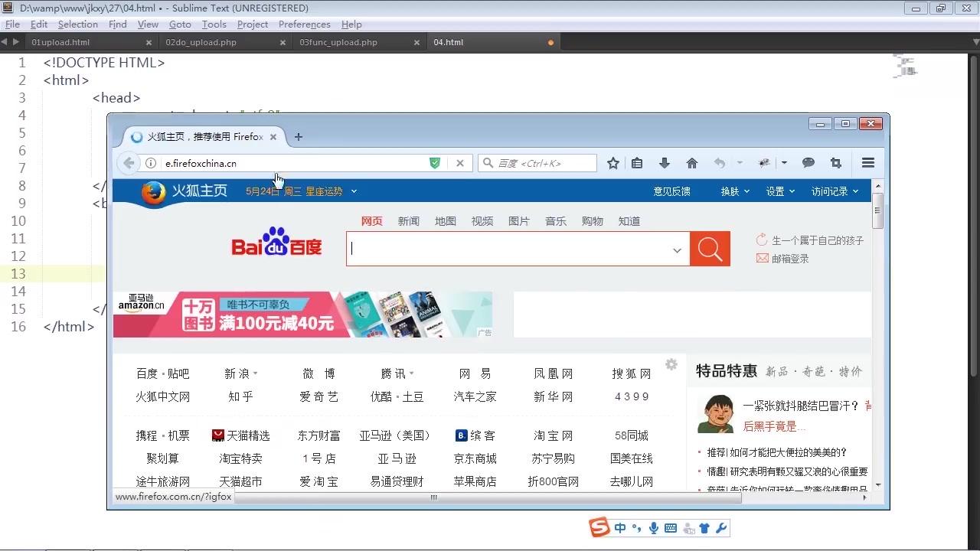980x551 pixels.
Task: Bookmark this page with the star icon
Action: pos(613,163)
